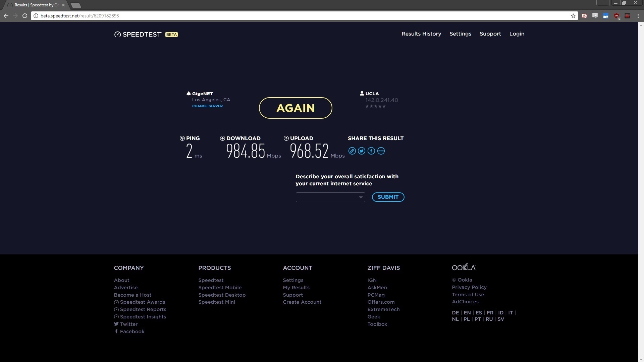Bookmark page with star icon
This screenshot has width=644, height=362.
coord(573,16)
